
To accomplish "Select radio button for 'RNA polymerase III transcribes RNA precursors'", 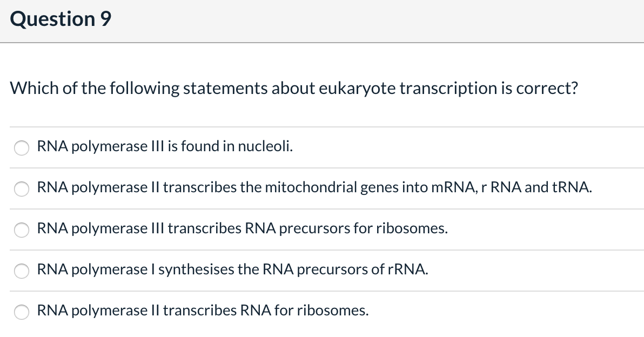I will [x=22, y=230].
